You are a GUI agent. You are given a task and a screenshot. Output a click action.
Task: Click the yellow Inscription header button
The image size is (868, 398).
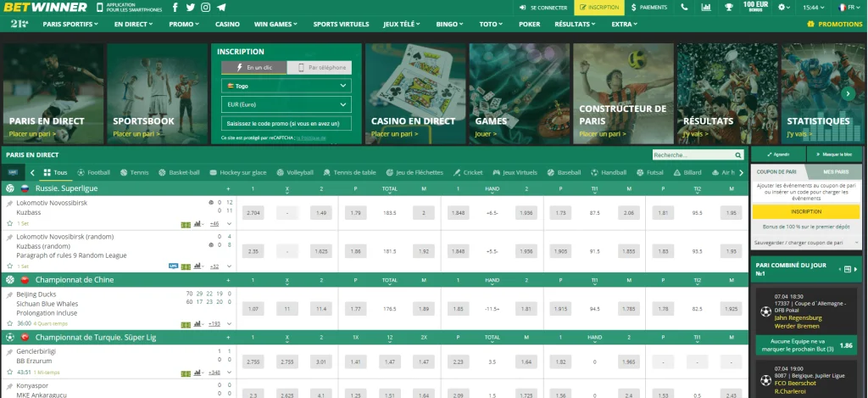pyautogui.click(x=599, y=7)
